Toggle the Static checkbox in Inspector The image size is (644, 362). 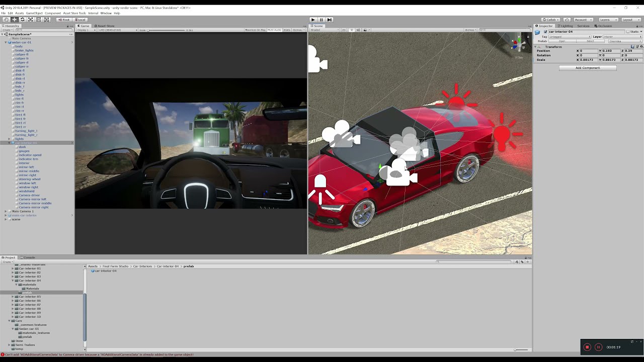[x=628, y=32]
